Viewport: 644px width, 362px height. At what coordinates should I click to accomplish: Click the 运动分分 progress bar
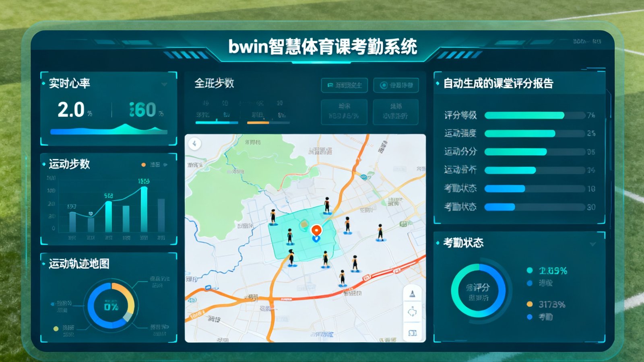pos(535,152)
